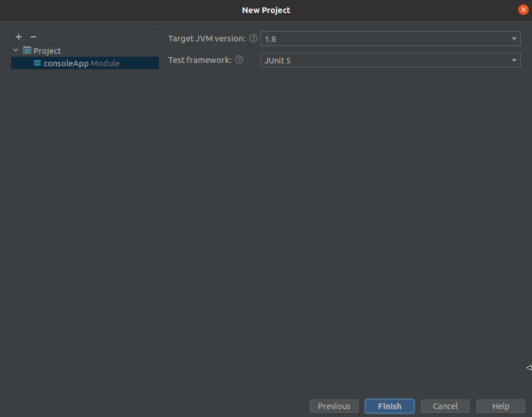Screen dimensions: 532x417
Task: Click the minus icon to remove module
Action: [33, 37]
